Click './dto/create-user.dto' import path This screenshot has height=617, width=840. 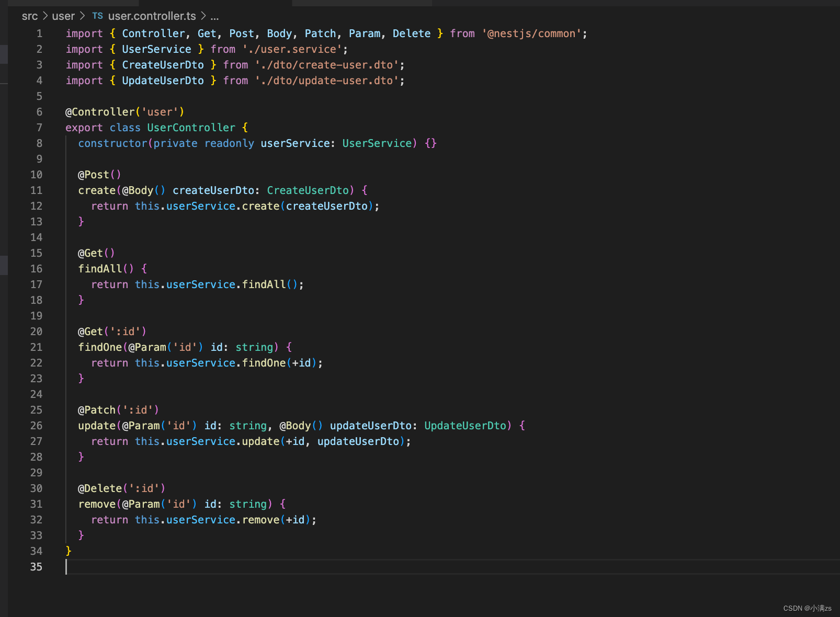click(x=327, y=65)
